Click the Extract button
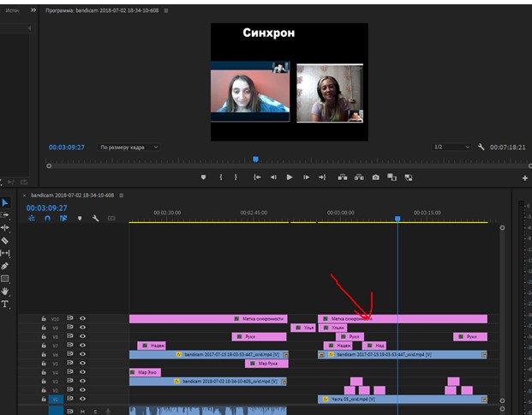 (x=359, y=177)
